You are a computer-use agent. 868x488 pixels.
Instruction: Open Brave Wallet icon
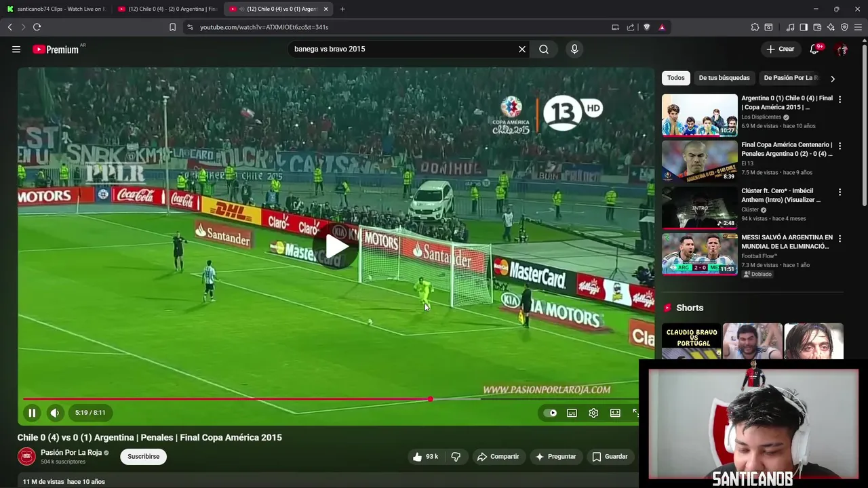pos(817,27)
